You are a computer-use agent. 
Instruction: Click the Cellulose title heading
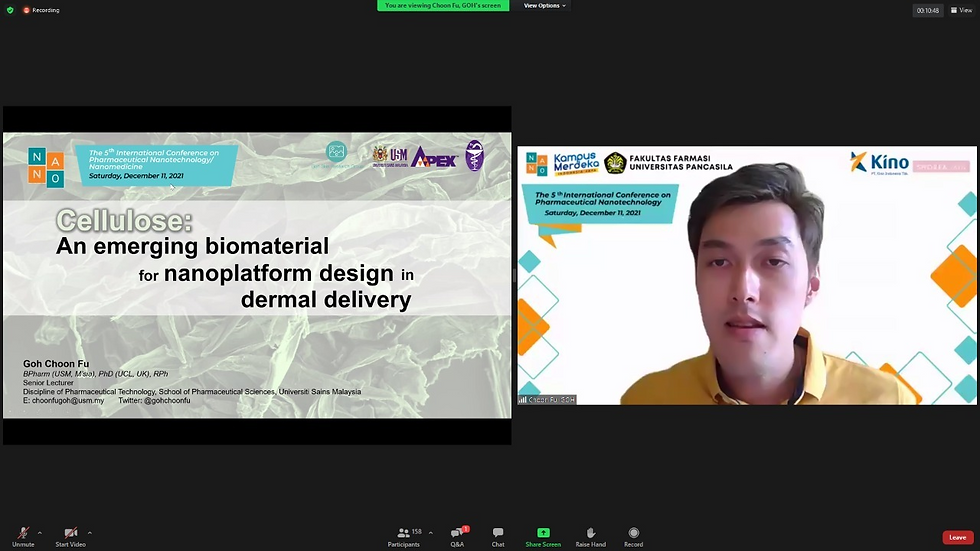[x=124, y=221]
